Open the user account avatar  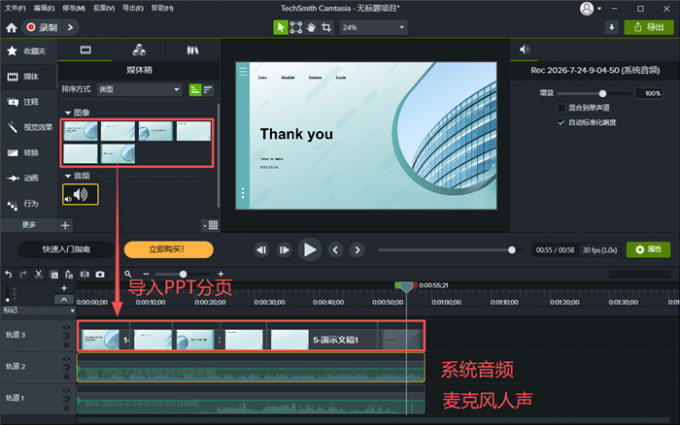click(586, 8)
